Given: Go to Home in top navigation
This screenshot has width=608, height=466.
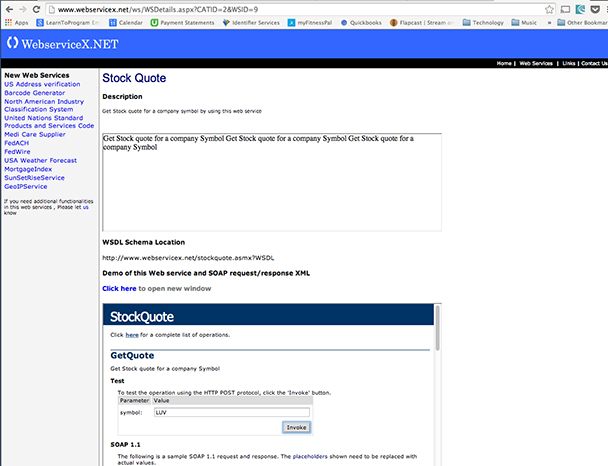Looking at the screenshot, I should (x=505, y=63).
